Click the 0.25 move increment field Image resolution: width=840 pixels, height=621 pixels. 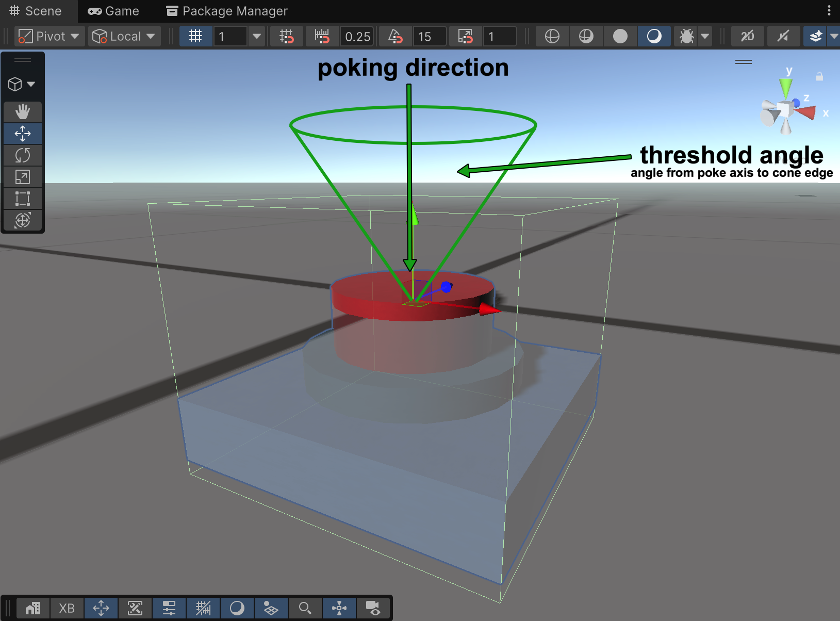pyautogui.click(x=357, y=36)
